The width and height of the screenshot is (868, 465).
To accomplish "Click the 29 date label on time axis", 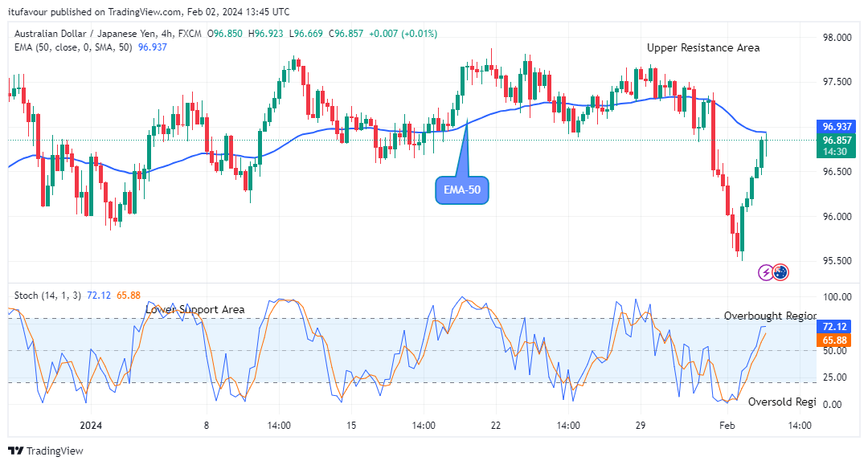I will 640,426.
